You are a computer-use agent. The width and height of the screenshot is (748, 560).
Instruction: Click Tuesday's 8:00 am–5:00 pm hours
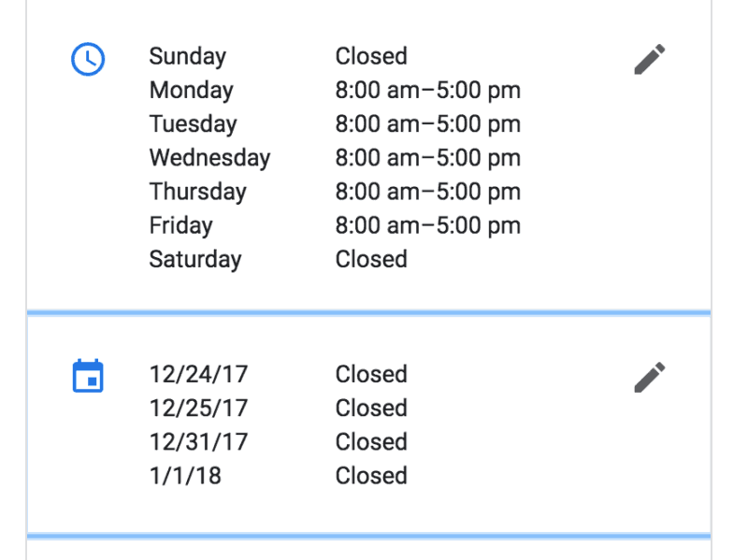[x=428, y=124]
